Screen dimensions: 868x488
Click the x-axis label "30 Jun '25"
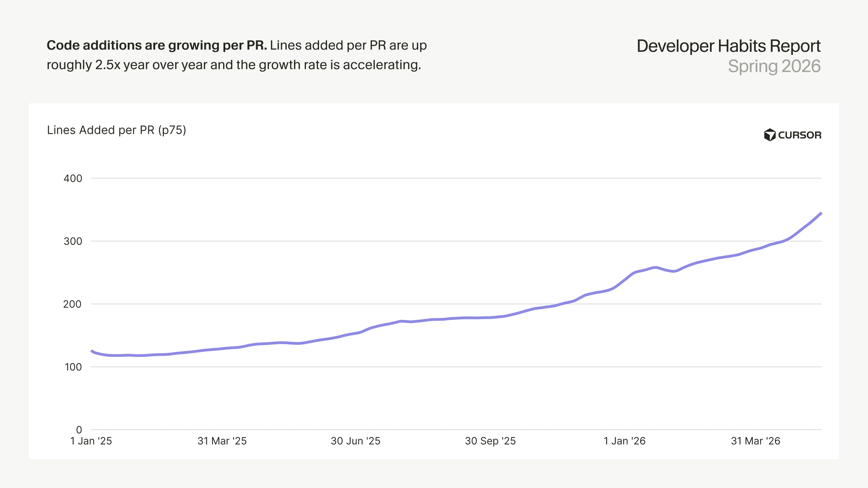(x=356, y=441)
